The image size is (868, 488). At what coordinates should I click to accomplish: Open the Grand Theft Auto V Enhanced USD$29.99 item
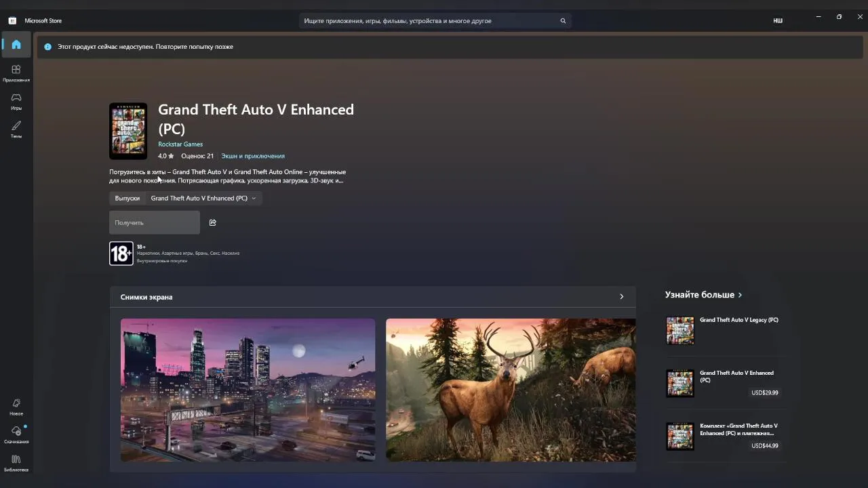[x=726, y=383]
